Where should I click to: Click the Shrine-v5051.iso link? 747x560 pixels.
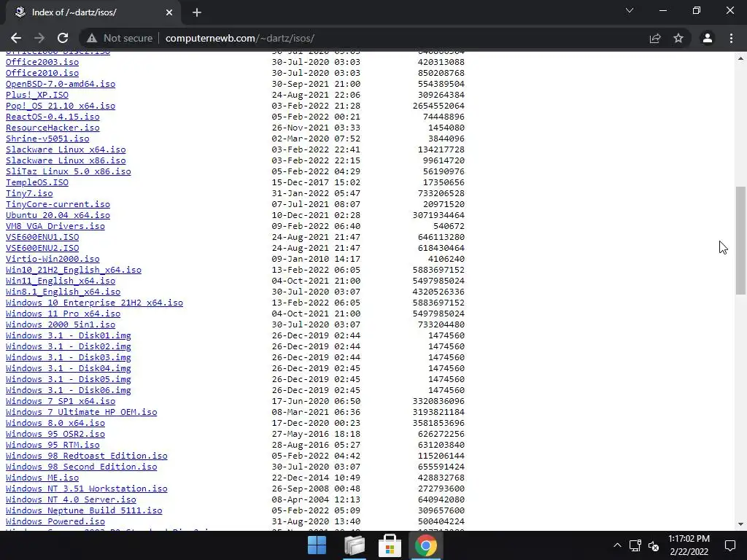pos(47,139)
